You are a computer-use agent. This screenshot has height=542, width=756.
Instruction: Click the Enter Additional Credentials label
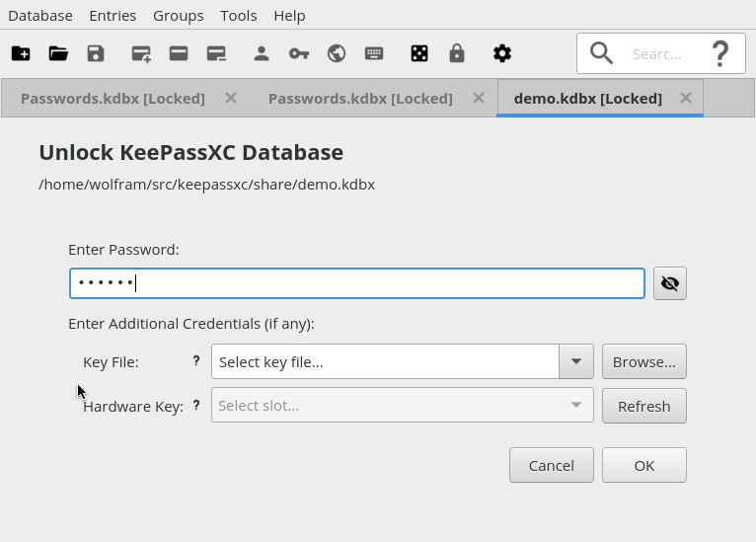point(191,324)
